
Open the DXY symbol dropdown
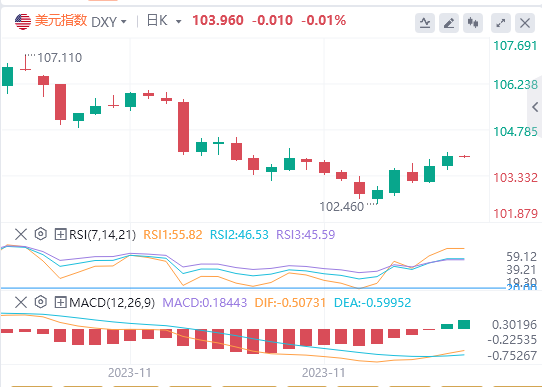coord(109,22)
